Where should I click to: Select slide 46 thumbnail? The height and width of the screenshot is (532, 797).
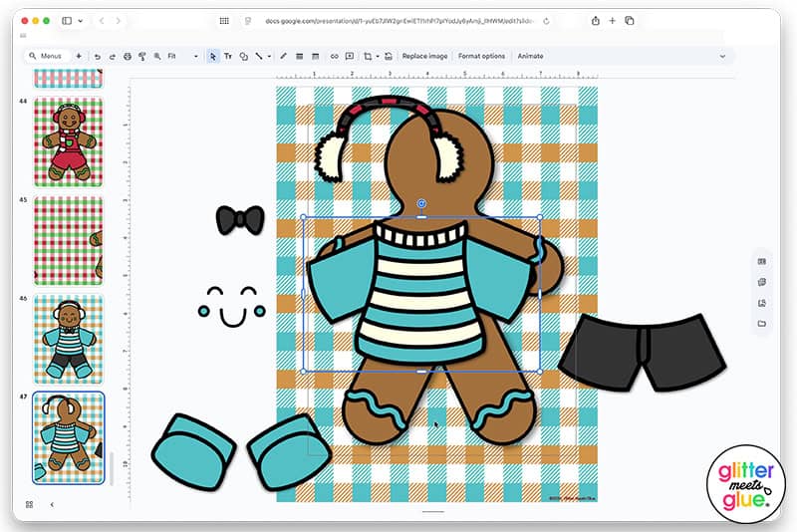pyautogui.click(x=68, y=340)
